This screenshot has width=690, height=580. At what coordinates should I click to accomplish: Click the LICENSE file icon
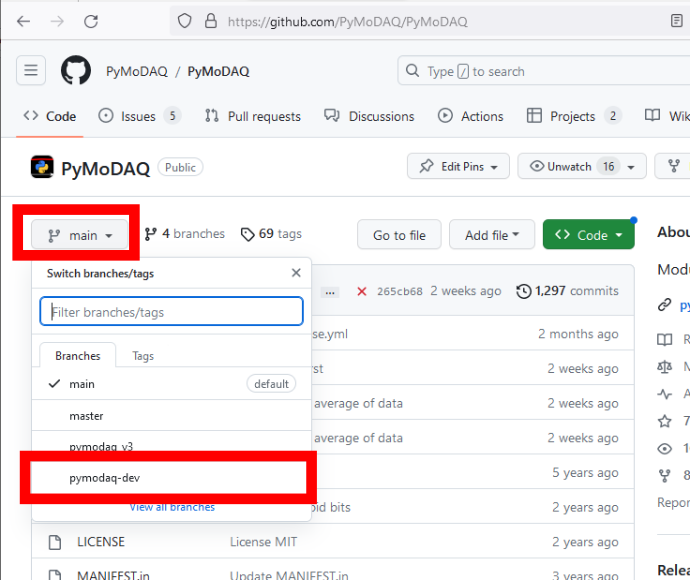55,542
